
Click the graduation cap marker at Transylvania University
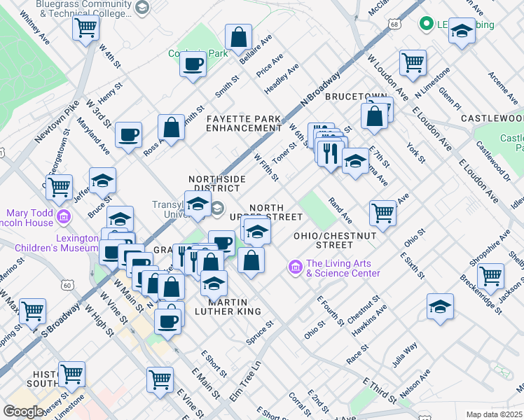(x=198, y=204)
